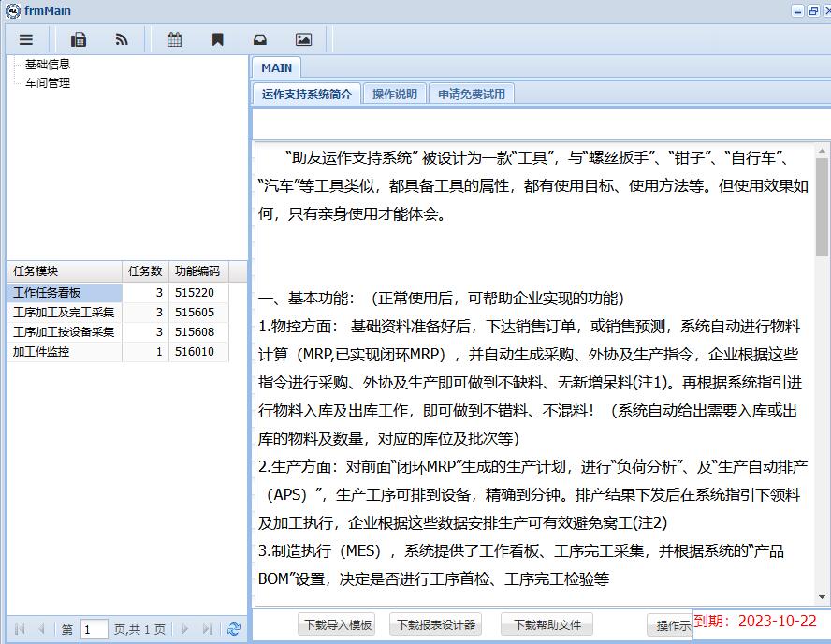This screenshot has height=644, width=831.
Task: Expand the 车间管理 tree node
Action: pos(47,82)
